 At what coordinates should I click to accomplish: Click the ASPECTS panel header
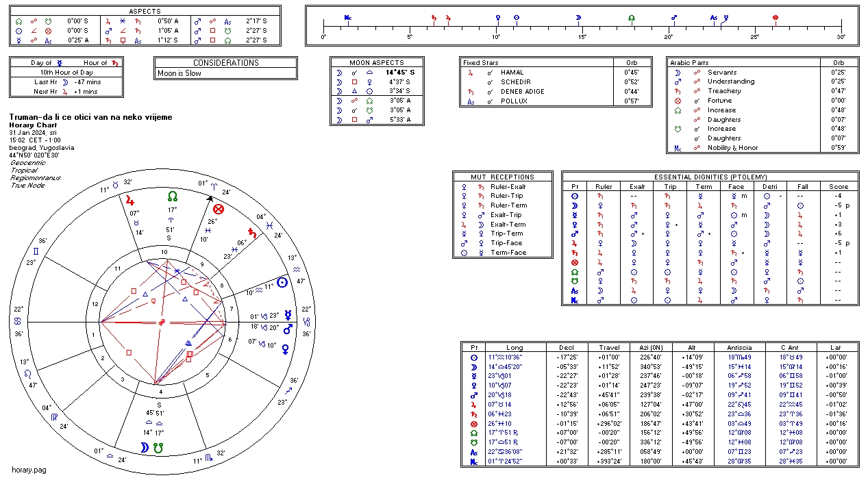(145, 12)
